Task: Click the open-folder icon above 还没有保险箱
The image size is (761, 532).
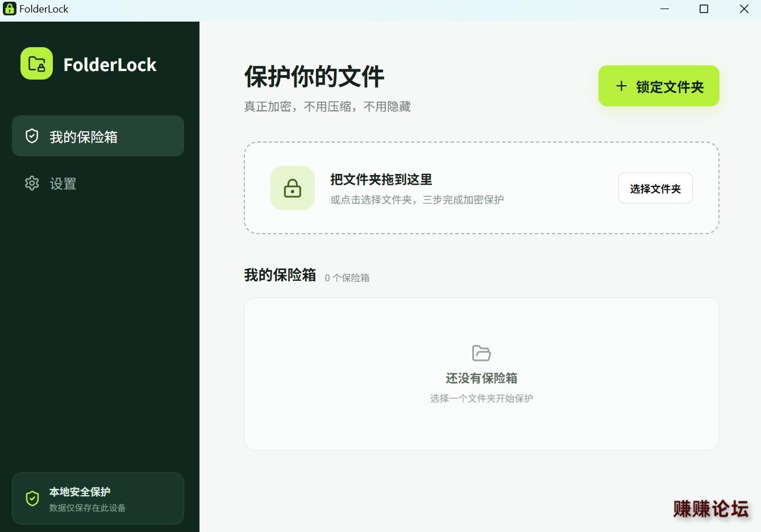Action: [481, 353]
